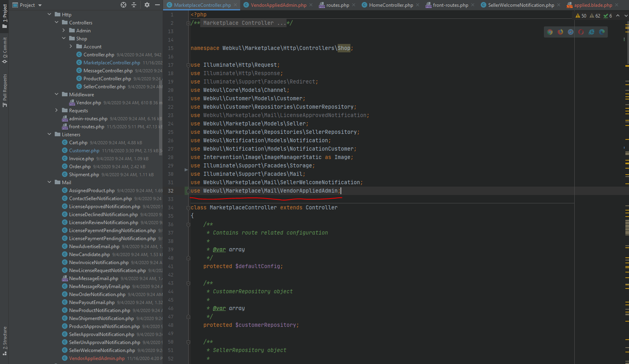Open page in Chrome browser

pyautogui.click(x=550, y=32)
